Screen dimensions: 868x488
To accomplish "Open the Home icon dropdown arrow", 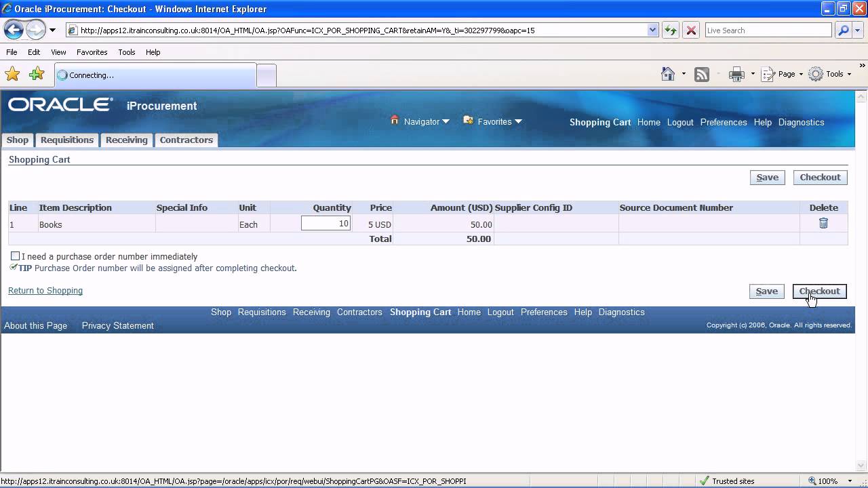I will click(x=684, y=74).
